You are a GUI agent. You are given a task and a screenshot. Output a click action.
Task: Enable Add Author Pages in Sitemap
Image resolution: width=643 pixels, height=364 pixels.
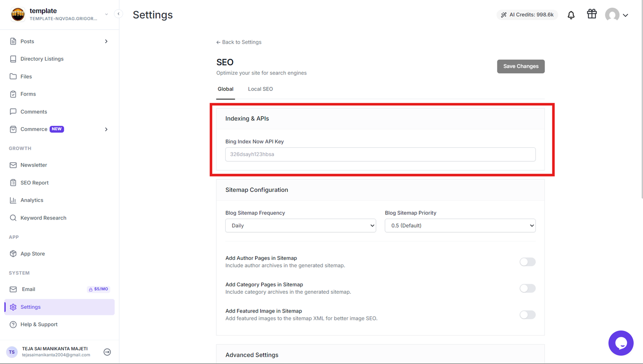tap(527, 262)
